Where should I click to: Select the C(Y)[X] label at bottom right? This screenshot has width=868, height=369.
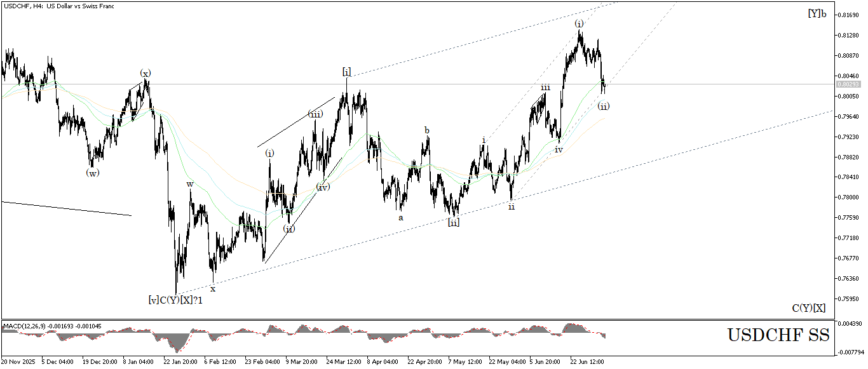click(808, 308)
